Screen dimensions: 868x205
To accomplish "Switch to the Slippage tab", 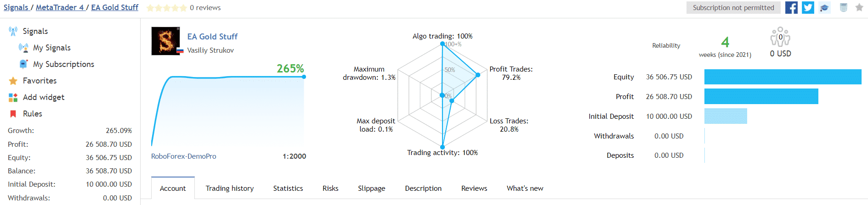I will pos(372,188).
